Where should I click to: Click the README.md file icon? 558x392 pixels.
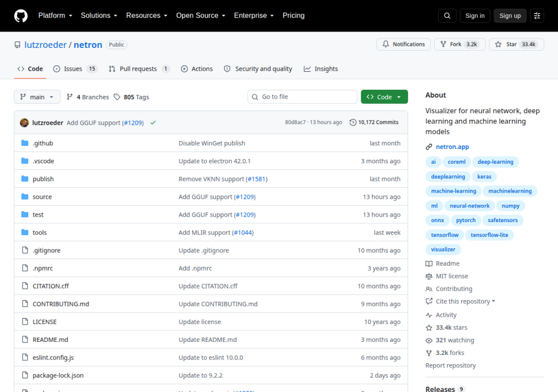point(25,339)
